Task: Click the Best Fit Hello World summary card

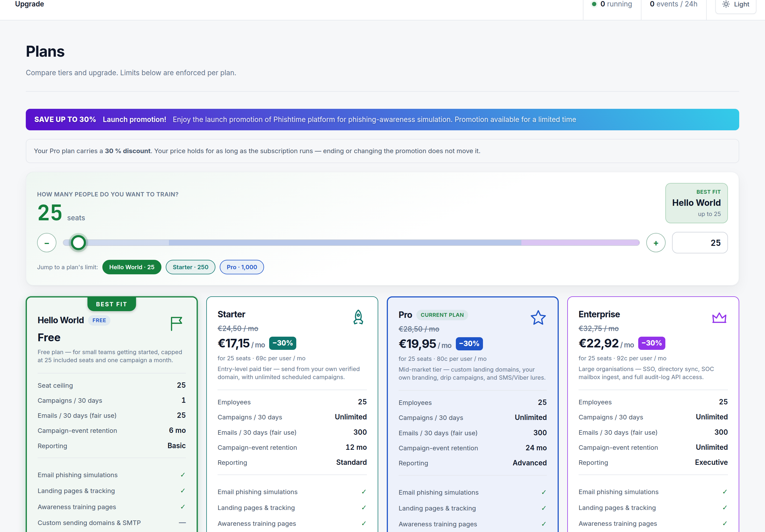Action: click(696, 203)
